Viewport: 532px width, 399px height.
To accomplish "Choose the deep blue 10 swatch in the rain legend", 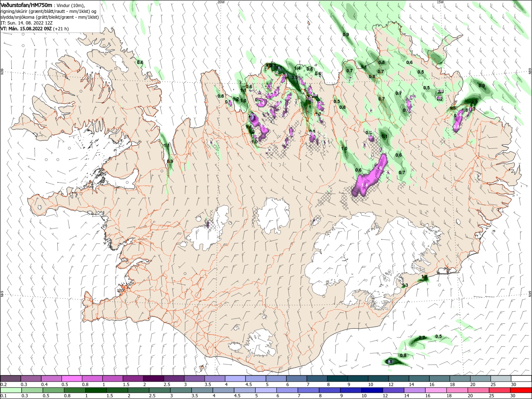I will pyautogui.click(x=372, y=390).
